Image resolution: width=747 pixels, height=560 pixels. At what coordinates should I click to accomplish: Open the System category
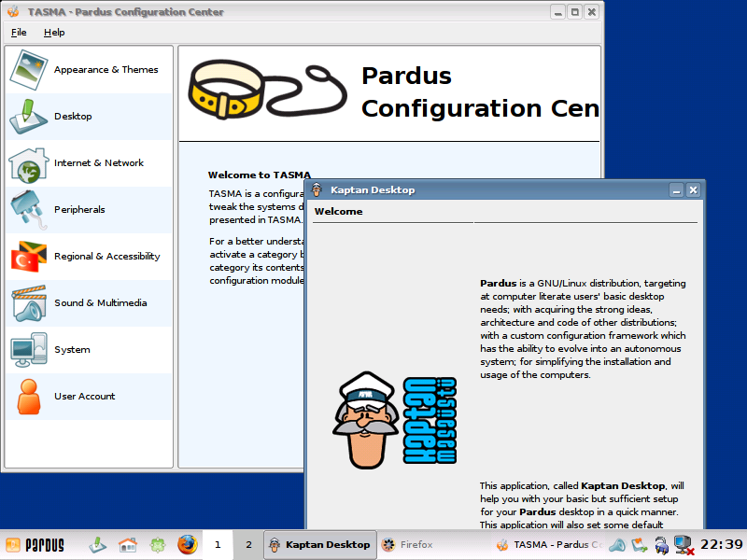tap(89, 350)
